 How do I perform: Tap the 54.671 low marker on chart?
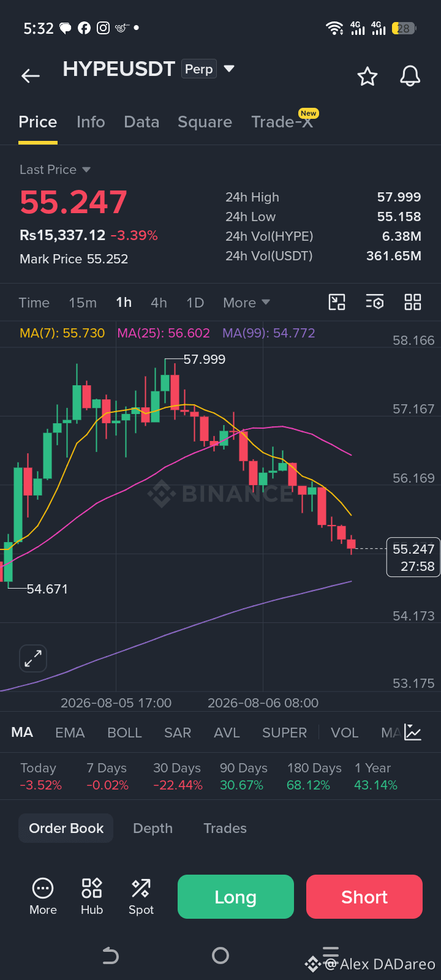point(47,589)
